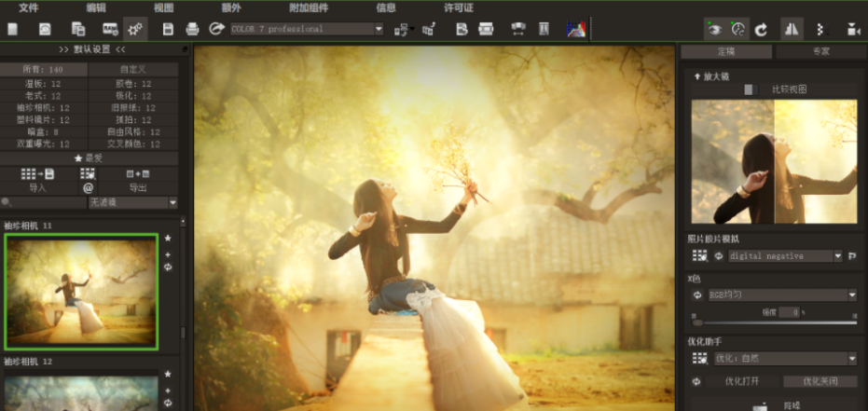Click the 优化关闭 button
The height and width of the screenshot is (411, 868).
tap(820, 381)
